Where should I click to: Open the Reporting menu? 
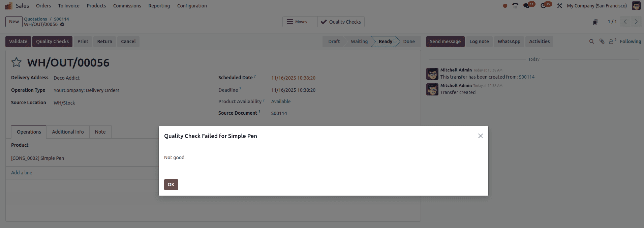159,6
